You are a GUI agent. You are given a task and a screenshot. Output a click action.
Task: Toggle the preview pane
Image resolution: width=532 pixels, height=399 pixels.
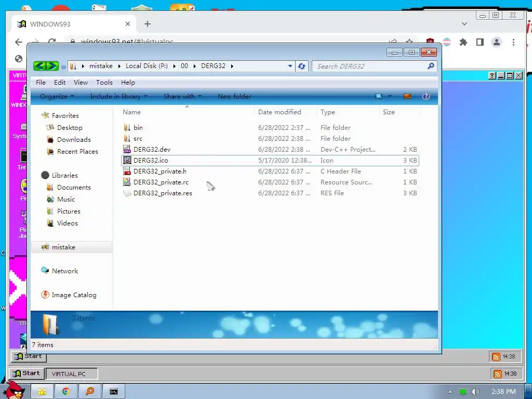[x=407, y=96]
